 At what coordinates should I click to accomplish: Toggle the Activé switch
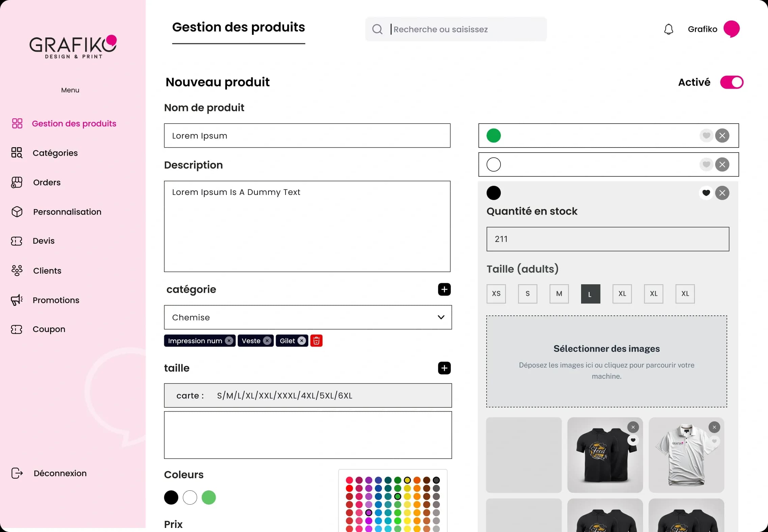tap(731, 82)
